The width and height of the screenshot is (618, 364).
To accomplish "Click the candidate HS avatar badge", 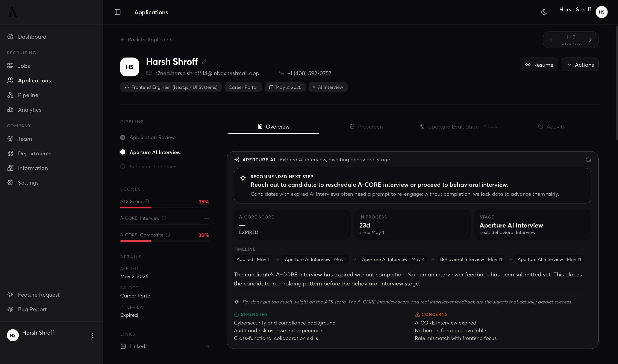I will tap(129, 67).
